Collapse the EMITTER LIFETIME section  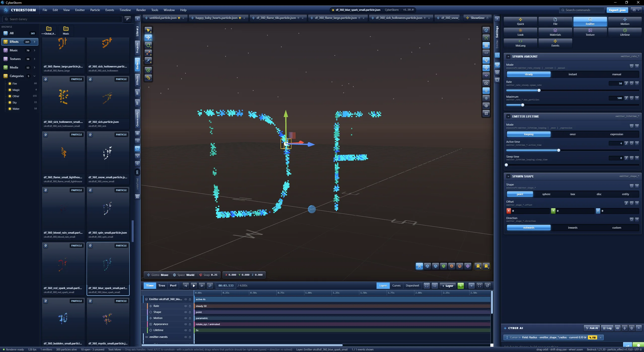508,117
